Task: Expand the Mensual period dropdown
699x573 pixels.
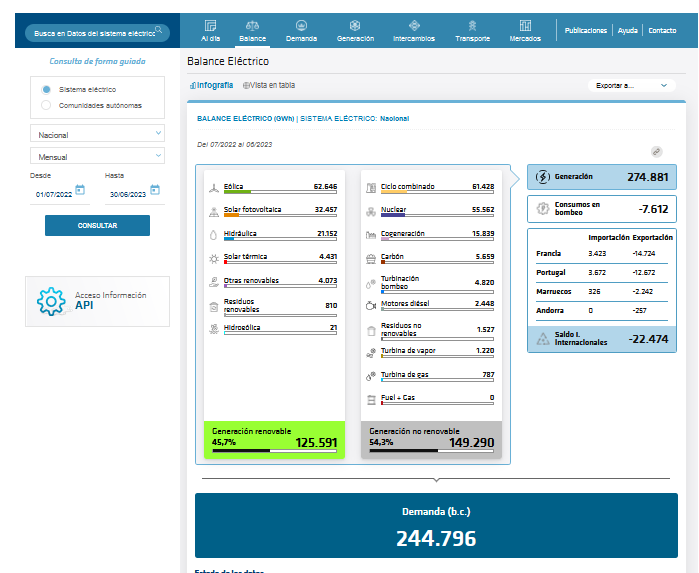Action: [x=98, y=157]
